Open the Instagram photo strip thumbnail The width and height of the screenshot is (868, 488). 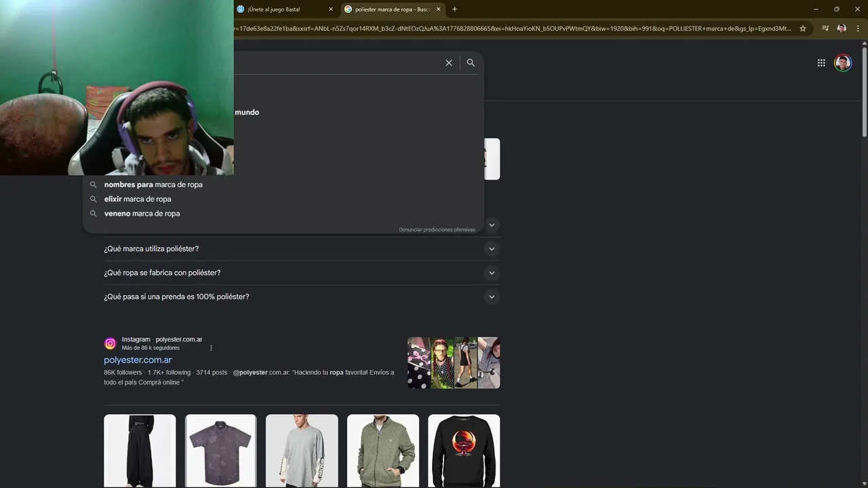point(454,363)
